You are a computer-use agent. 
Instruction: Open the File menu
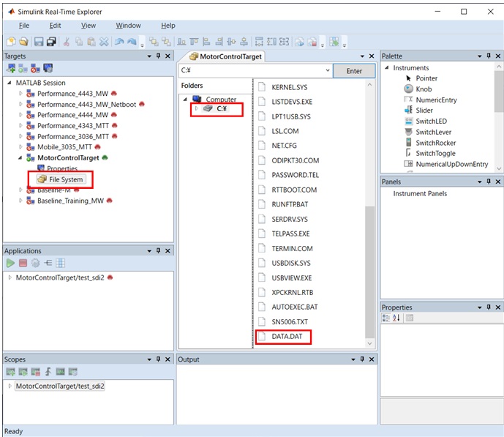[24, 26]
